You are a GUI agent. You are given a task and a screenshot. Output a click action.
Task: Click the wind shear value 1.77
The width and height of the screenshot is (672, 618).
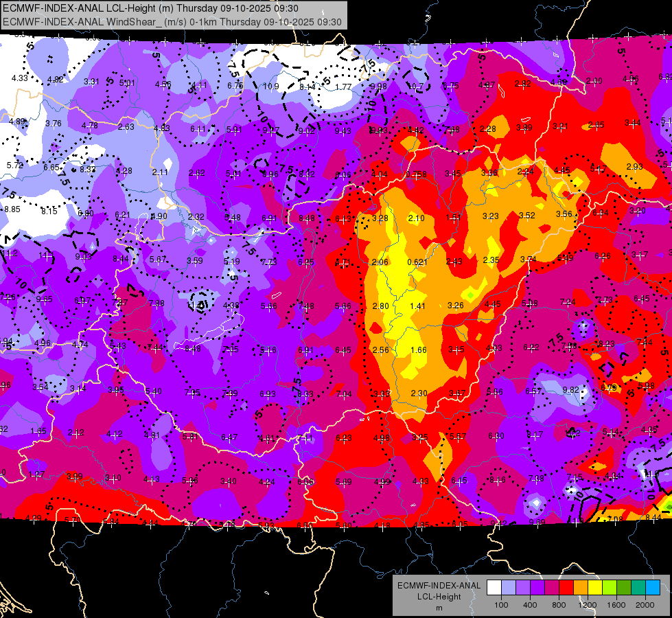click(x=343, y=87)
